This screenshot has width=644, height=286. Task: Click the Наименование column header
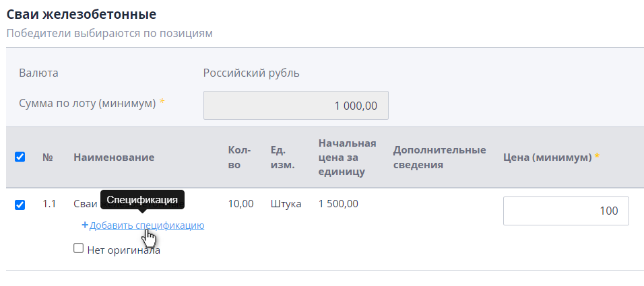pos(114,157)
